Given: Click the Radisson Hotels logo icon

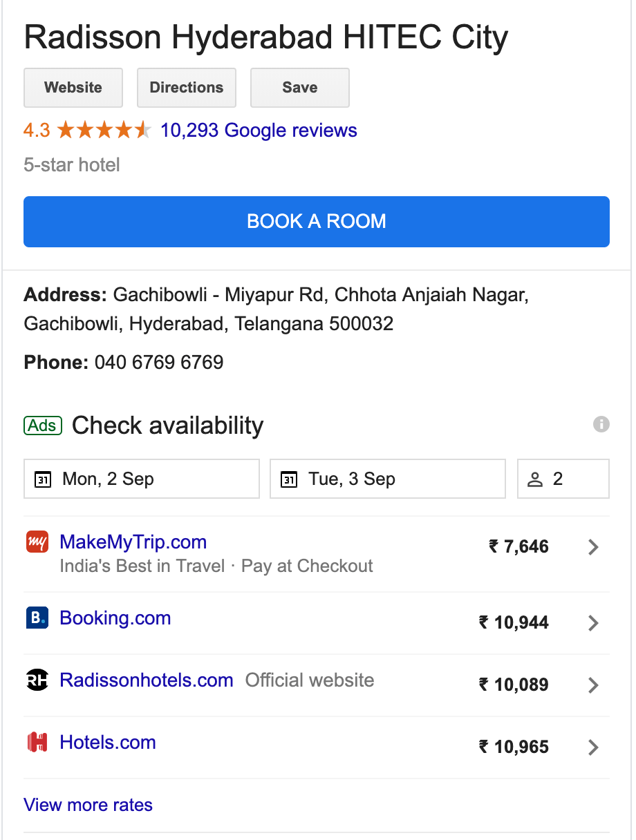Looking at the screenshot, I should pos(37,680).
